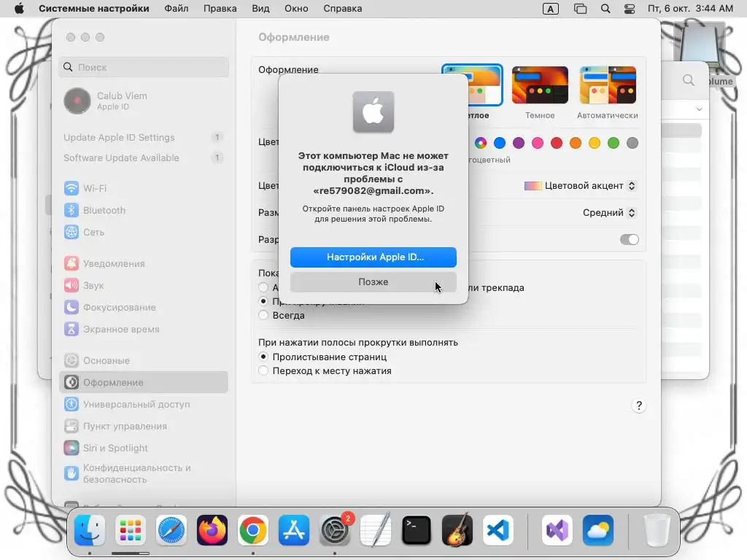
Task: Launch Terminal from the Dock
Action: tap(417, 530)
